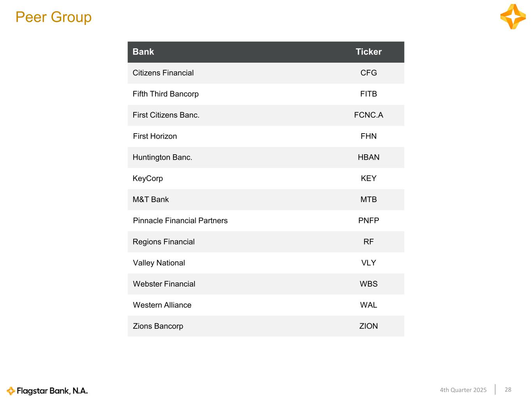Click the 4th Quarter 2025 footer text

point(463,390)
